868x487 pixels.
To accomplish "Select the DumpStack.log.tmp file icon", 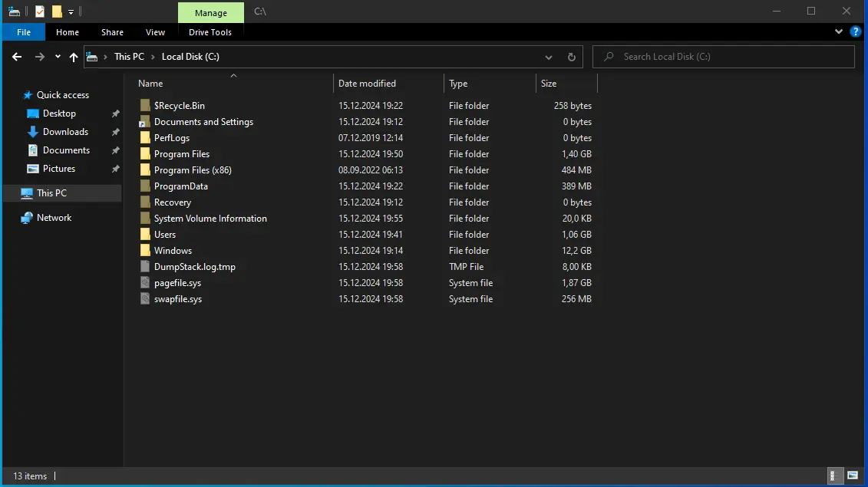I will click(x=145, y=266).
